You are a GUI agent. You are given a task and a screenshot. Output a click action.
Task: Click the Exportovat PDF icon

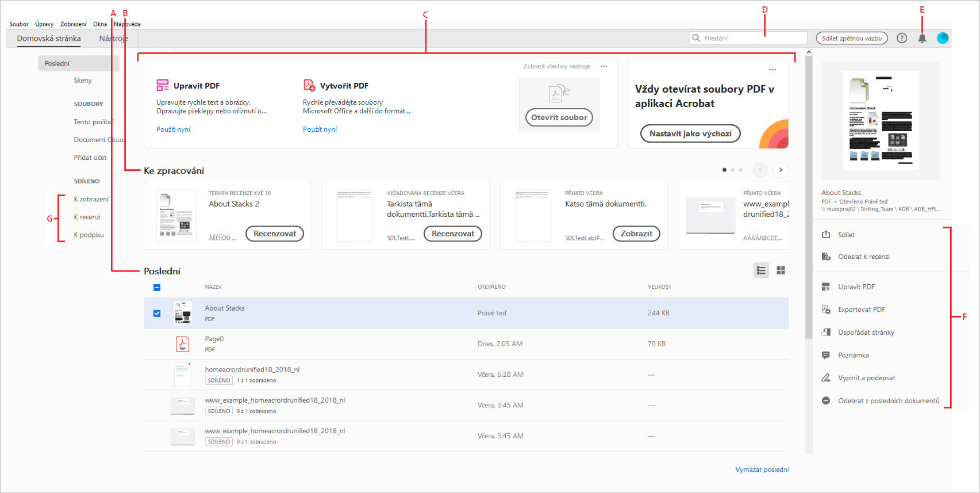click(826, 309)
